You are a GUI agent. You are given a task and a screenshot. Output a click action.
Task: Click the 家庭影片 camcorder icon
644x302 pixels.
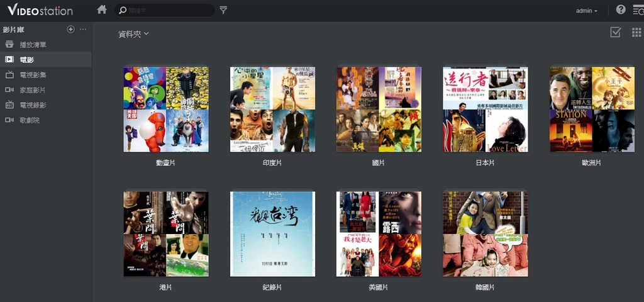pos(9,90)
